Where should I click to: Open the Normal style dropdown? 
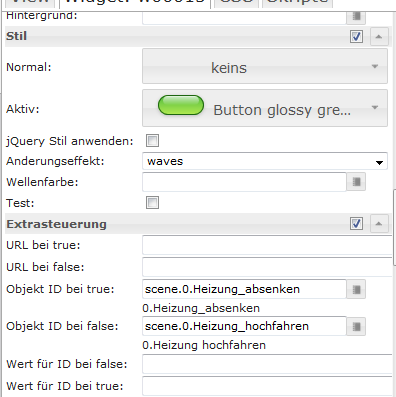[265, 66]
